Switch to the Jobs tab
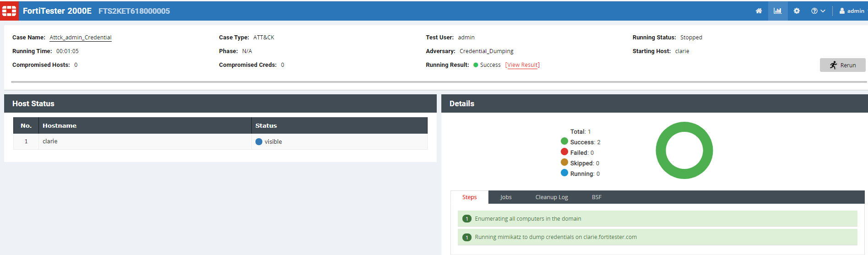This screenshot has height=255, width=868. pyautogui.click(x=506, y=197)
